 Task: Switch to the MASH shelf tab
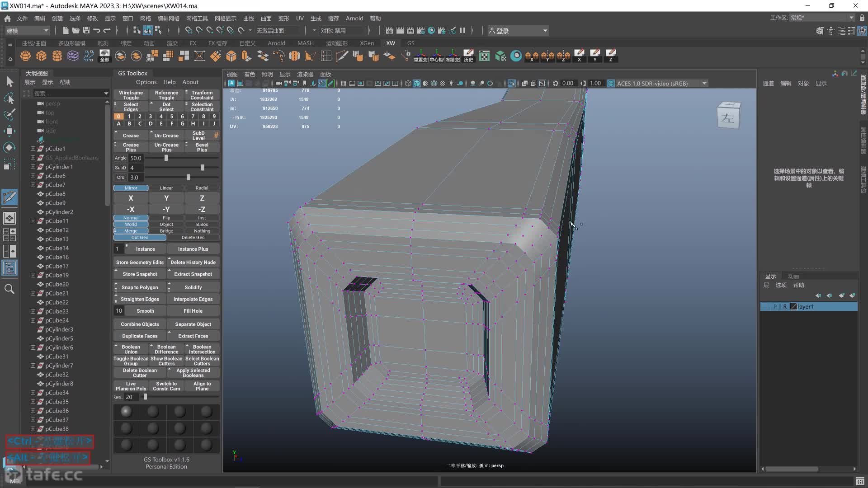[305, 43]
